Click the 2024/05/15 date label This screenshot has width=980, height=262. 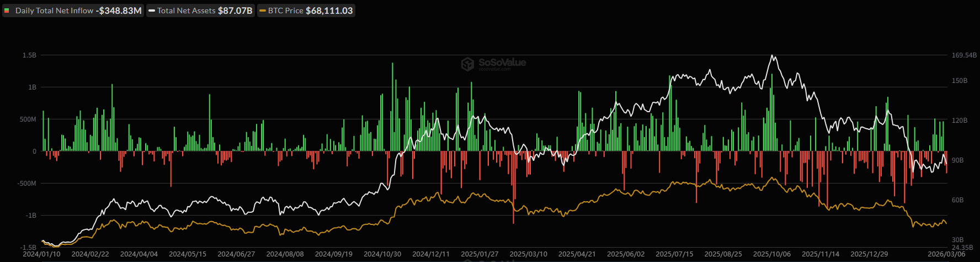(188, 254)
